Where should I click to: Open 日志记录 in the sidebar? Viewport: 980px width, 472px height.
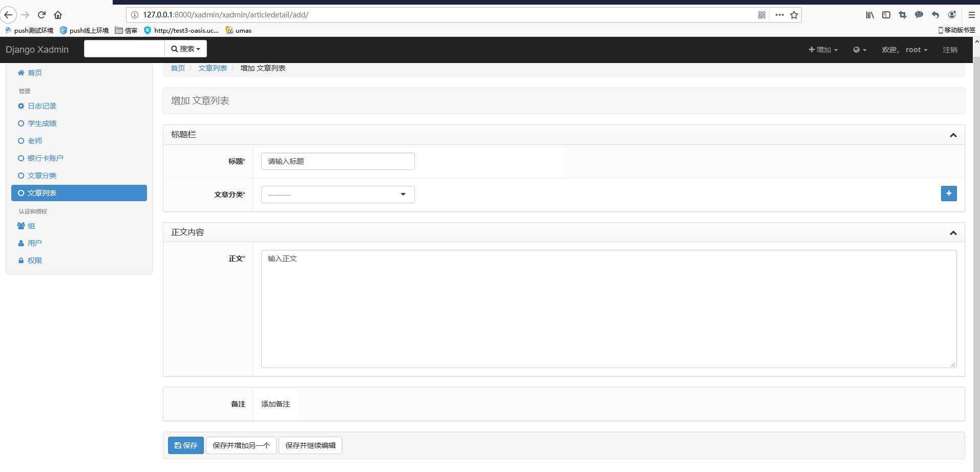[x=79, y=106]
